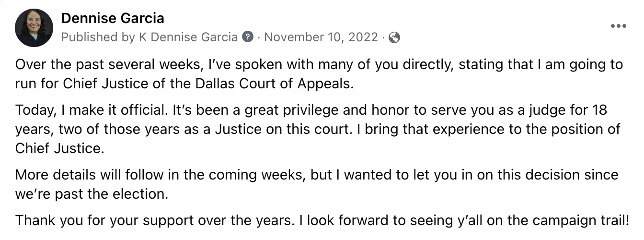Click the question mark info icon
The height and width of the screenshot is (240, 644).
tap(248, 37)
